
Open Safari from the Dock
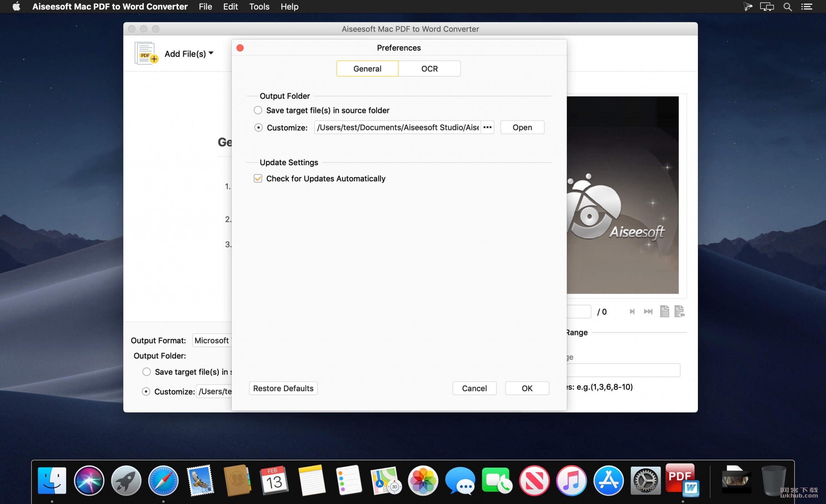163,480
